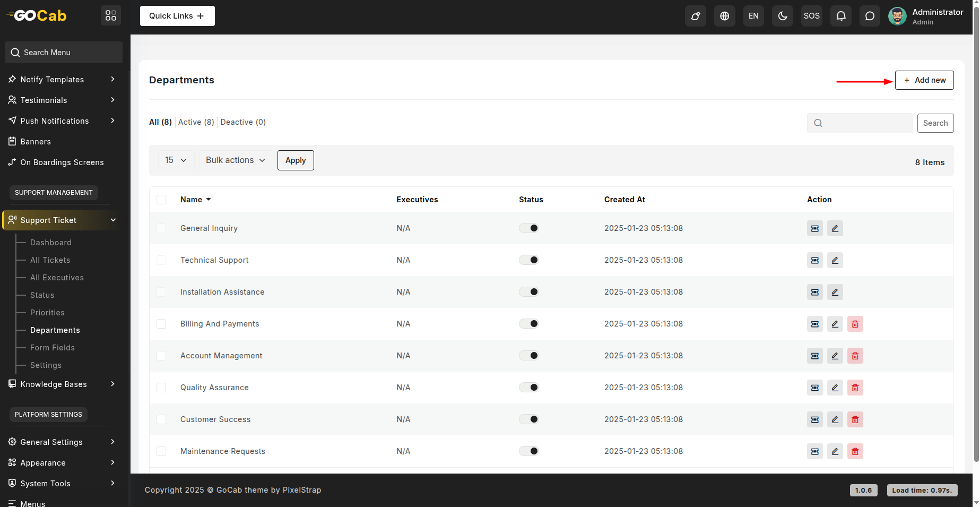Click the SOS button in header
This screenshot has width=980, height=507.
[x=811, y=16]
